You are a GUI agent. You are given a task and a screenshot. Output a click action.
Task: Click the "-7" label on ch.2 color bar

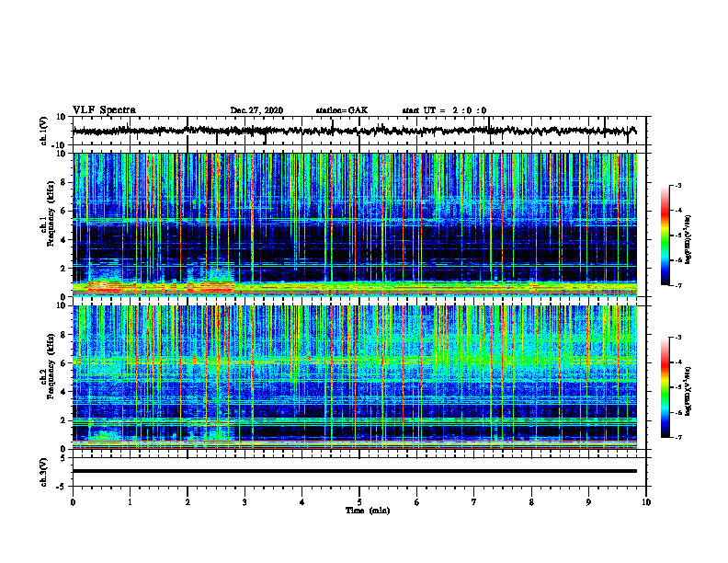(x=677, y=437)
